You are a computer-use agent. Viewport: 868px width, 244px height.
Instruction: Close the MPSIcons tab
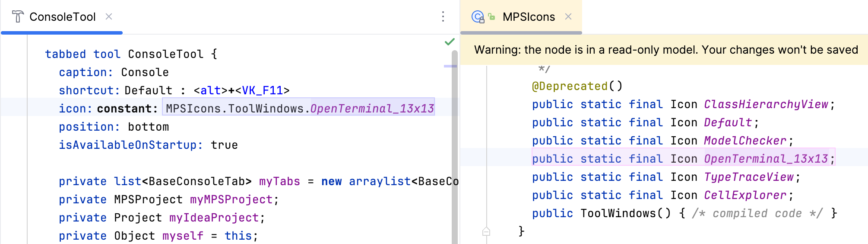click(x=568, y=16)
